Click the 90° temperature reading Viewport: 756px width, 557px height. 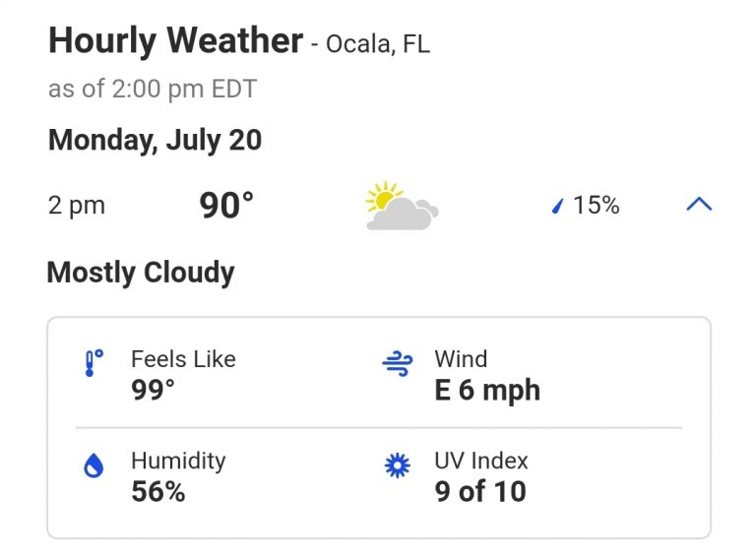click(x=226, y=206)
